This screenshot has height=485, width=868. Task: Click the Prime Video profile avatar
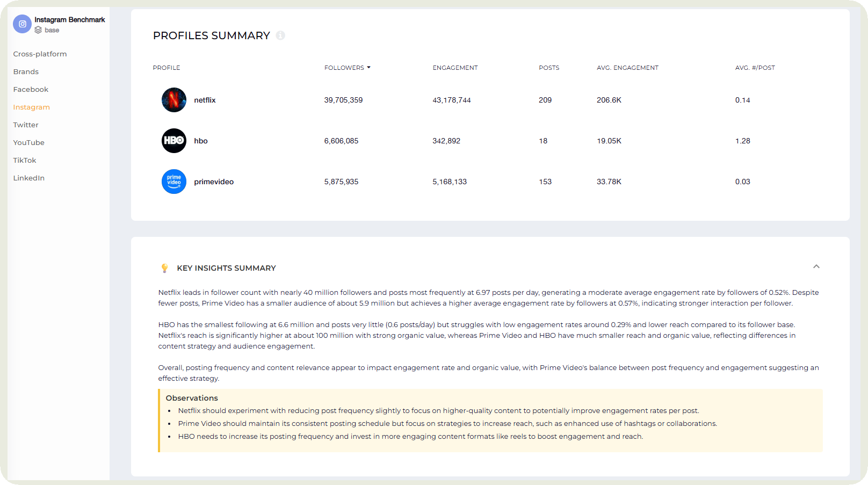tap(174, 182)
